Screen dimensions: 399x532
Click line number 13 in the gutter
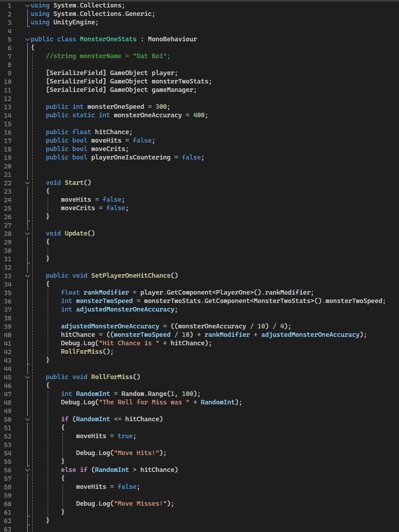coord(9,107)
